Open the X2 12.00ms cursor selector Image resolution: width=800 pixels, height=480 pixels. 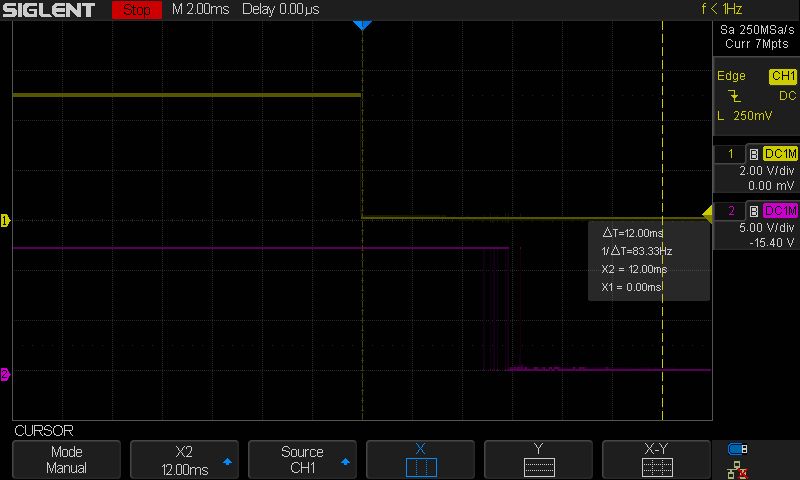(x=184, y=460)
